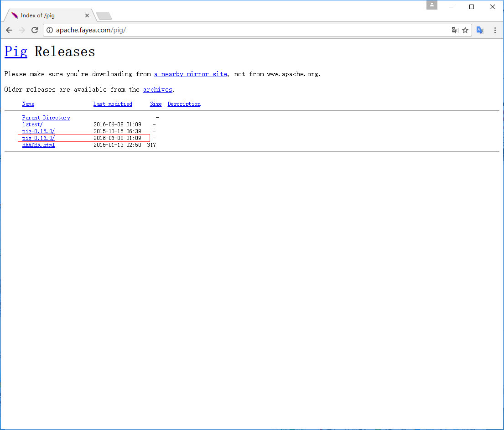Open the Pig heading link
504x430 pixels.
click(x=16, y=52)
